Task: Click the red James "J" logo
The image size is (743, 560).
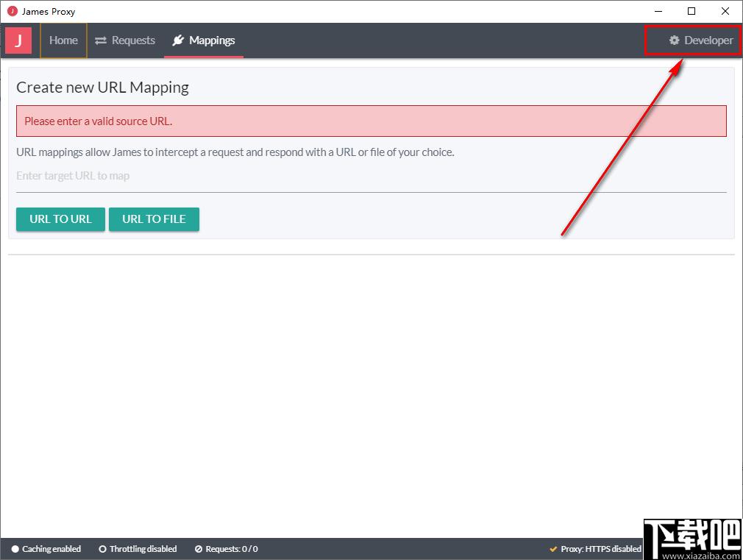Action: pos(18,40)
